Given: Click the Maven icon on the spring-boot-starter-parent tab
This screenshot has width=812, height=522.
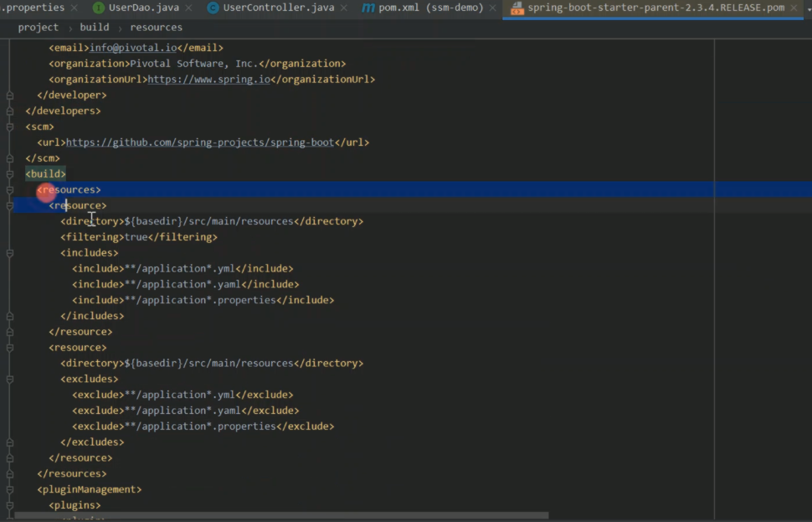Looking at the screenshot, I should (x=516, y=8).
